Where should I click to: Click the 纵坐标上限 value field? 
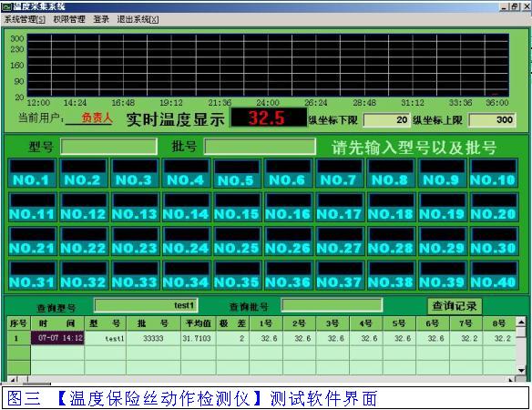click(x=492, y=119)
